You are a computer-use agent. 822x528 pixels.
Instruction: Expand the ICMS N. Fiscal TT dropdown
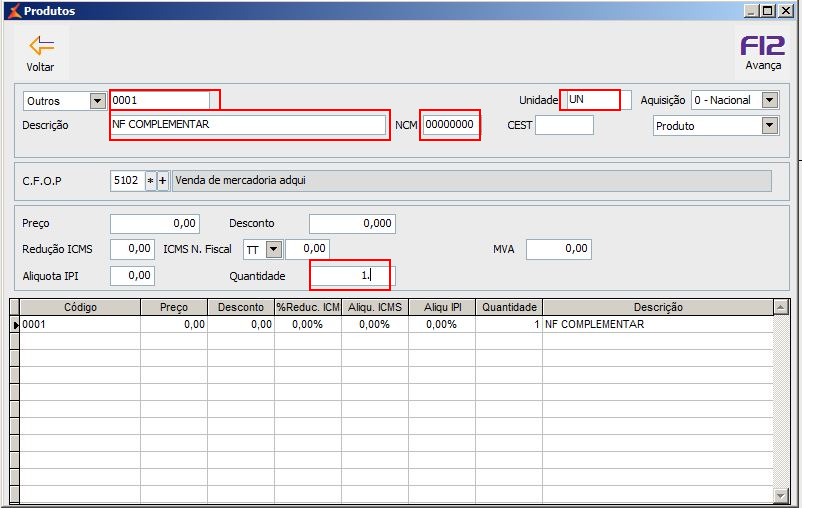(x=274, y=249)
